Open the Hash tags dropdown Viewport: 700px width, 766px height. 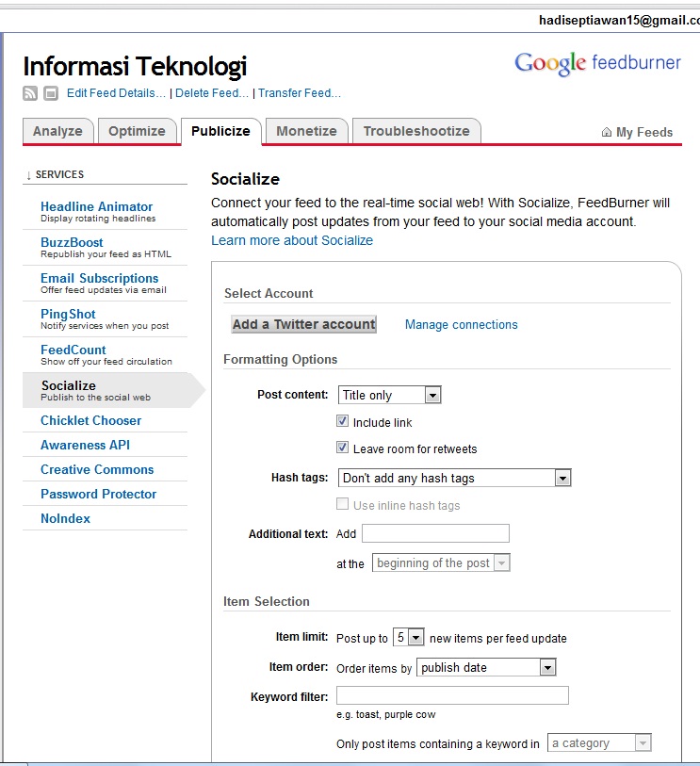pos(454,478)
